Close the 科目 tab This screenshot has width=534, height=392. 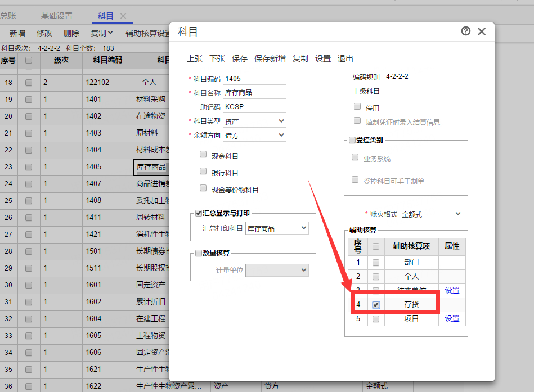coord(123,16)
